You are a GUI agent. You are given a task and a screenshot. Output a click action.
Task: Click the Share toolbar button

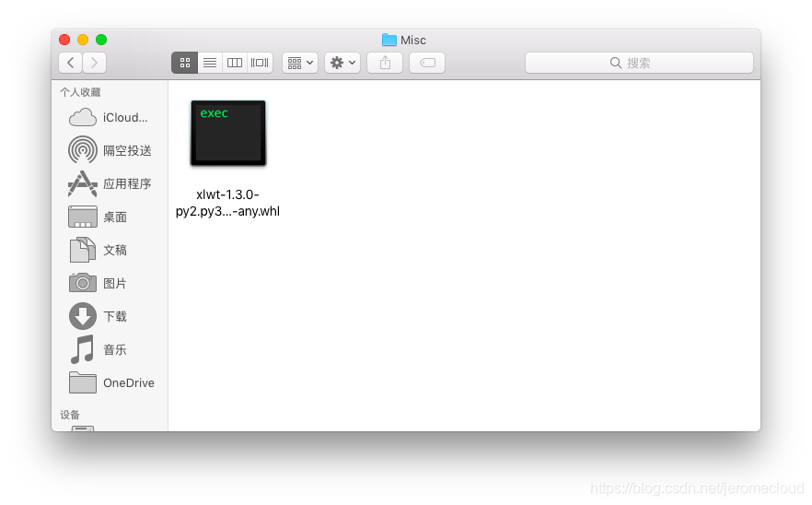(x=385, y=63)
